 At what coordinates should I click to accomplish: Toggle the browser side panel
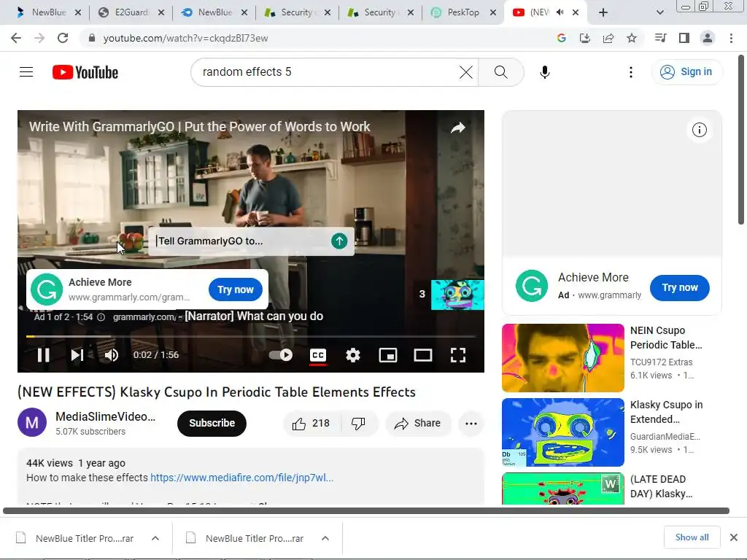pos(684,38)
